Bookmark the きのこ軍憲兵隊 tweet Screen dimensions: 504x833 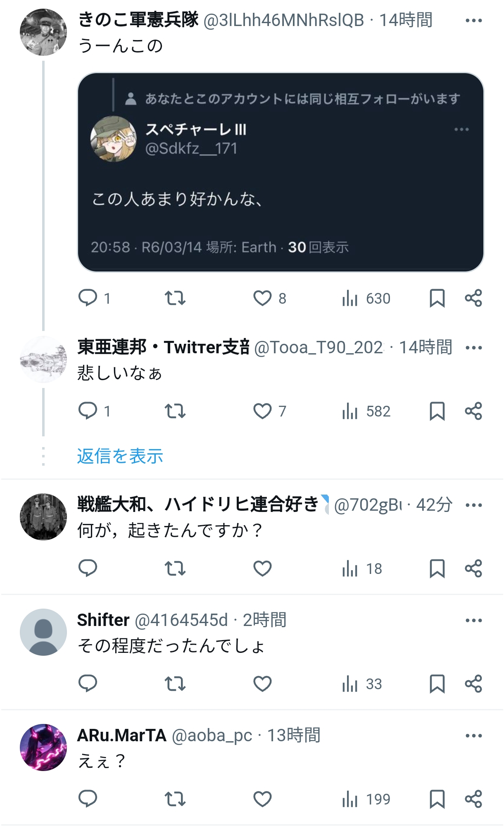[x=437, y=298]
